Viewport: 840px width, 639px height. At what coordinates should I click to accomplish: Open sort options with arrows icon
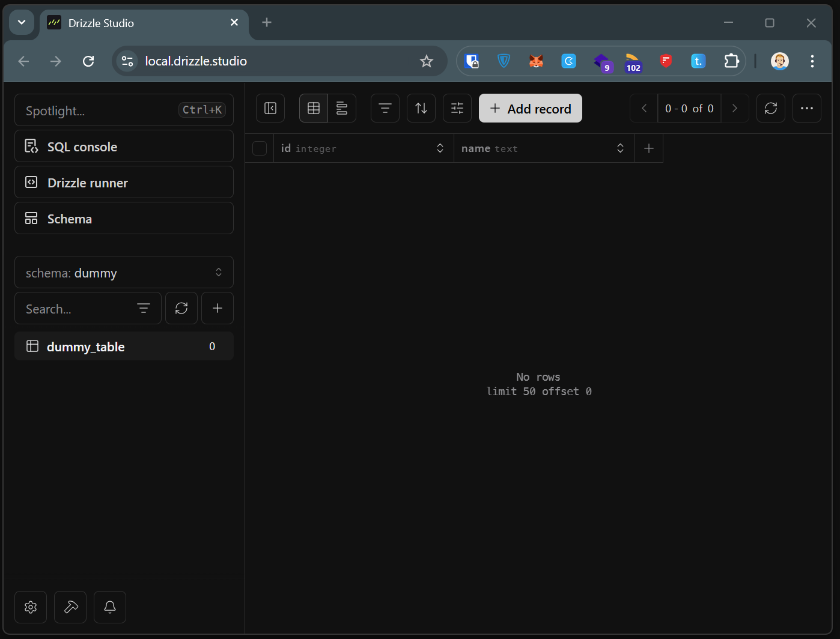[x=421, y=108]
